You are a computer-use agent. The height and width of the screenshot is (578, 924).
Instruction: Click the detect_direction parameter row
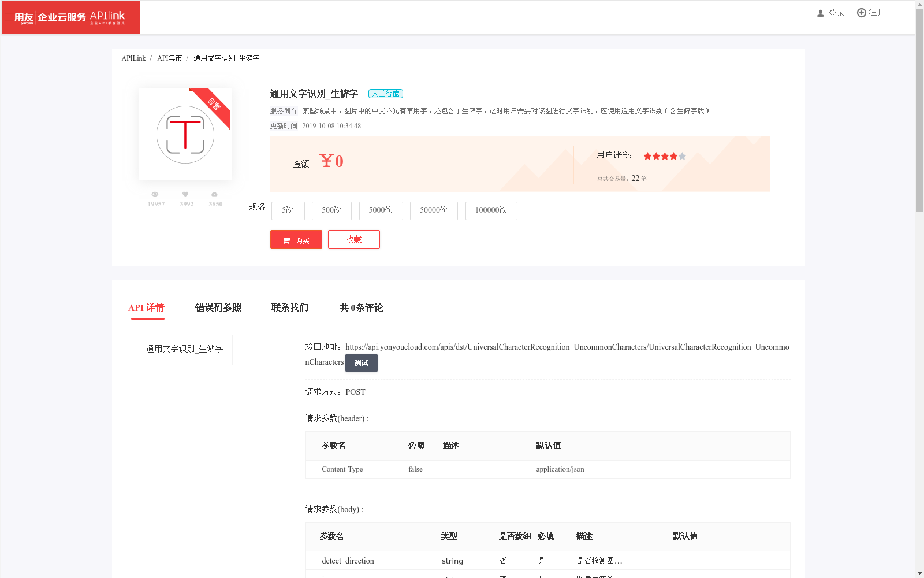coord(547,561)
